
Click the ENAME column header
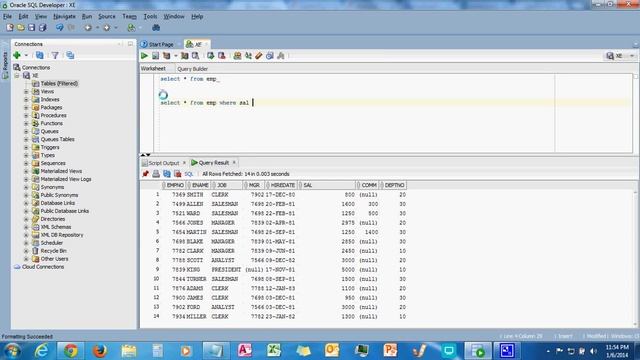tap(200, 185)
